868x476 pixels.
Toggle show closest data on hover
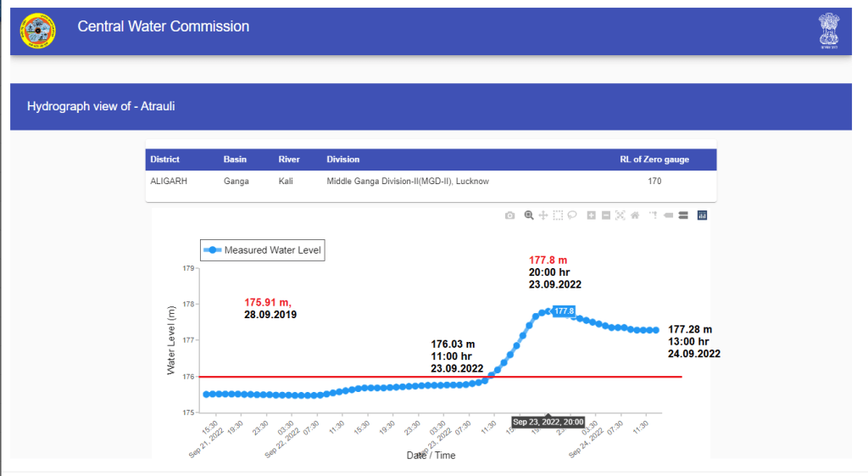pos(668,216)
